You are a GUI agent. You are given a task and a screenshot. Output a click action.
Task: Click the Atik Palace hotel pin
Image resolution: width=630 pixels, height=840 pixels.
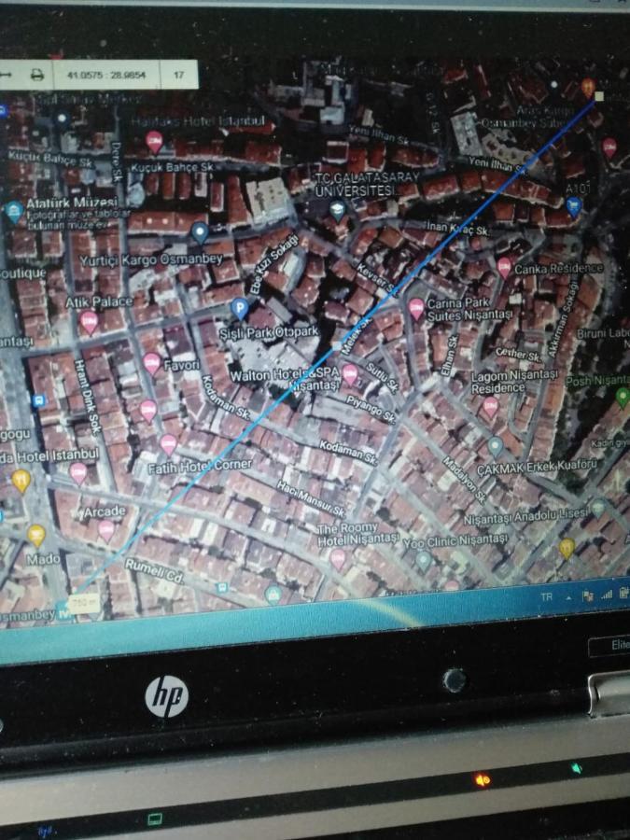click(x=89, y=323)
